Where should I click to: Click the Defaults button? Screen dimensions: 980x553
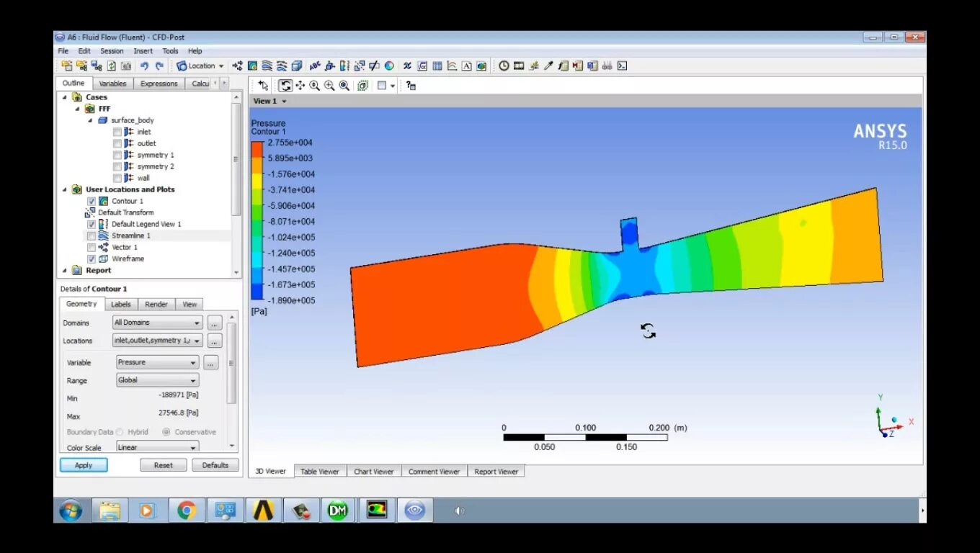coord(215,465)
